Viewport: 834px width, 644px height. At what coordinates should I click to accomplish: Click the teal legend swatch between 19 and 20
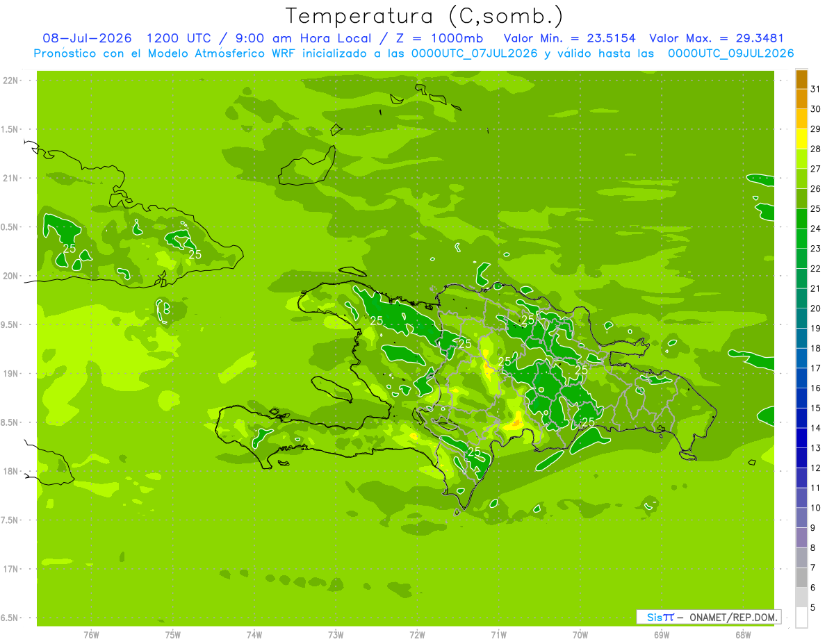click(801, 318)
